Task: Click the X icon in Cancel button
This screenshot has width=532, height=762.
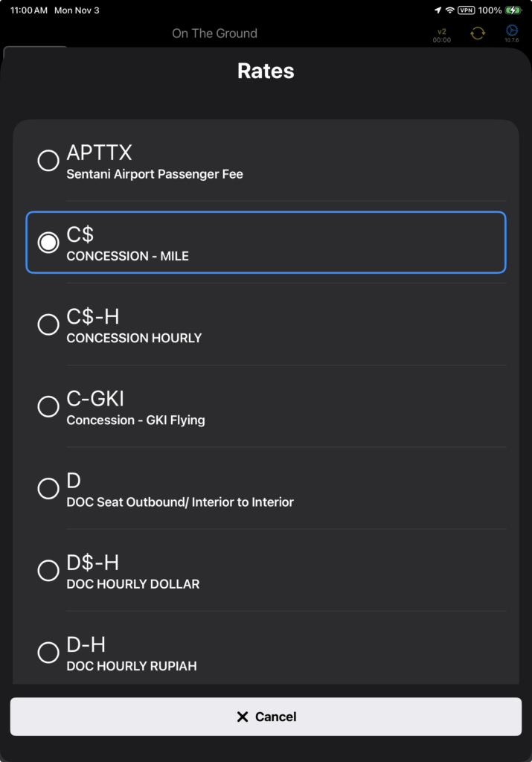Action: click(x=242, y=717)
